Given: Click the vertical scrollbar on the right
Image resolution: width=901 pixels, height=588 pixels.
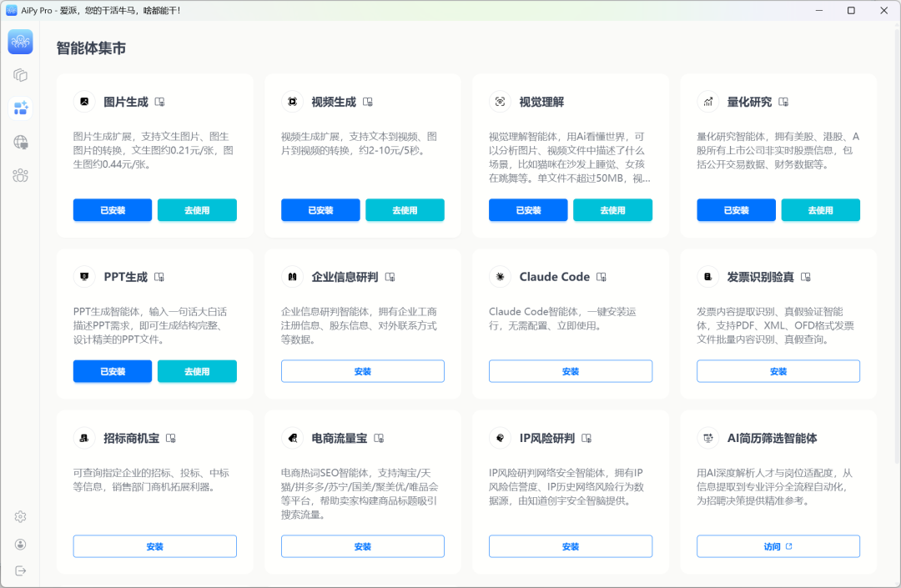Looking at the screenshot, I should pyautogui.click(x=897, y=244).
